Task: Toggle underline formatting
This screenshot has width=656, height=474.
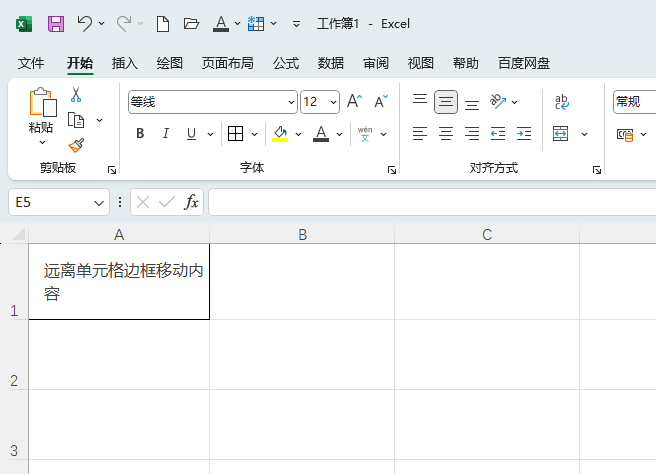Action: point(192,134)
